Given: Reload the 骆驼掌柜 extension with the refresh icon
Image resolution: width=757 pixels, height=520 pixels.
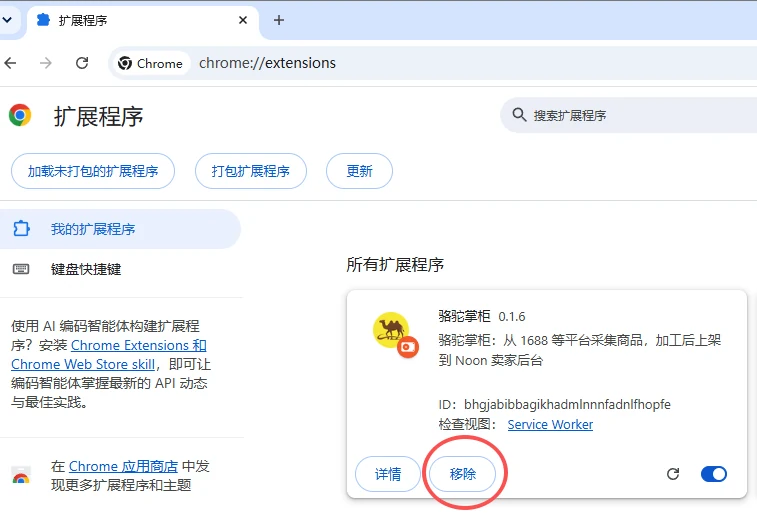Looking at the screenshot, I should (x=673, y=474).
